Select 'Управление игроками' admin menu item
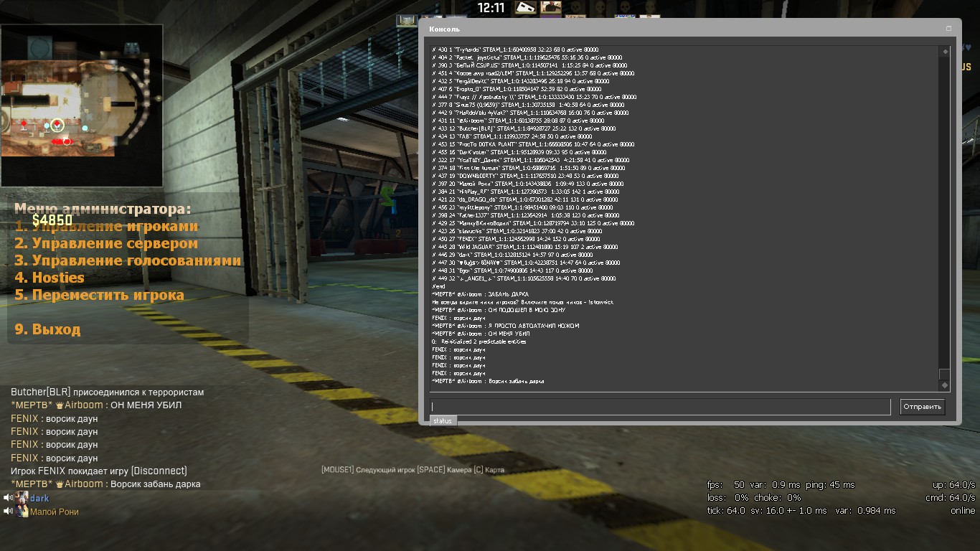Viewport: 980px width, 551px height. click(106, 226)
